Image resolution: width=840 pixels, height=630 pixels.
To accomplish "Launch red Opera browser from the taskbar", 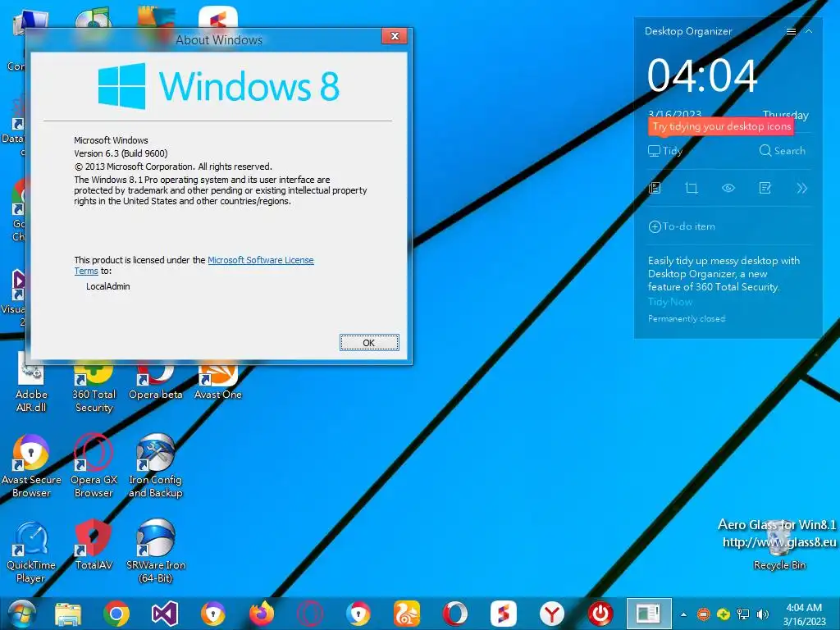I will point(454,614).
